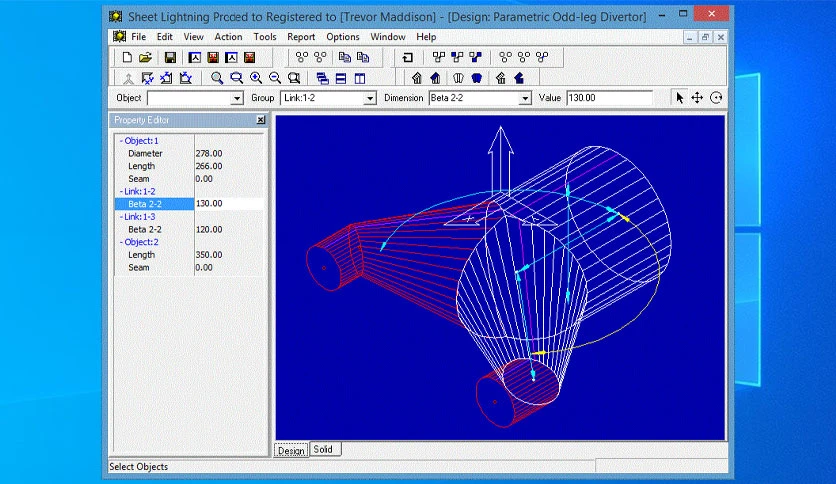Open the File menu
This screenshot has width=836, height=484.
click(139, 37)
